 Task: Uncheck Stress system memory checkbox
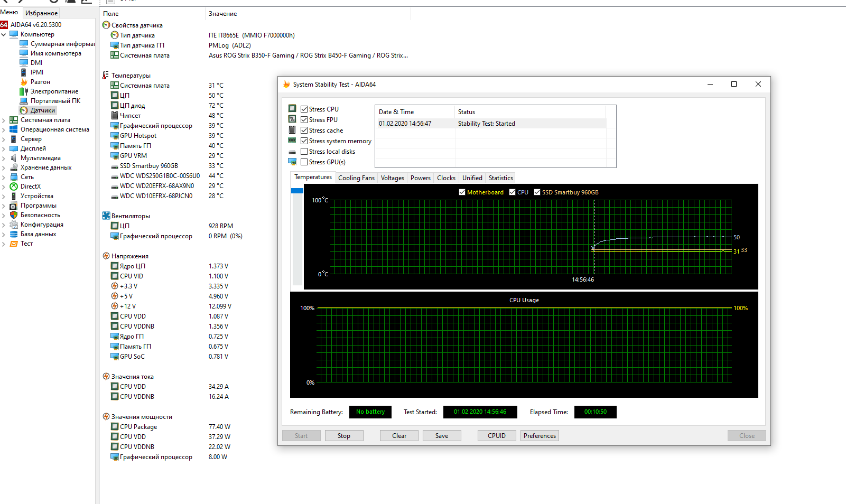[x=304, y=141]
